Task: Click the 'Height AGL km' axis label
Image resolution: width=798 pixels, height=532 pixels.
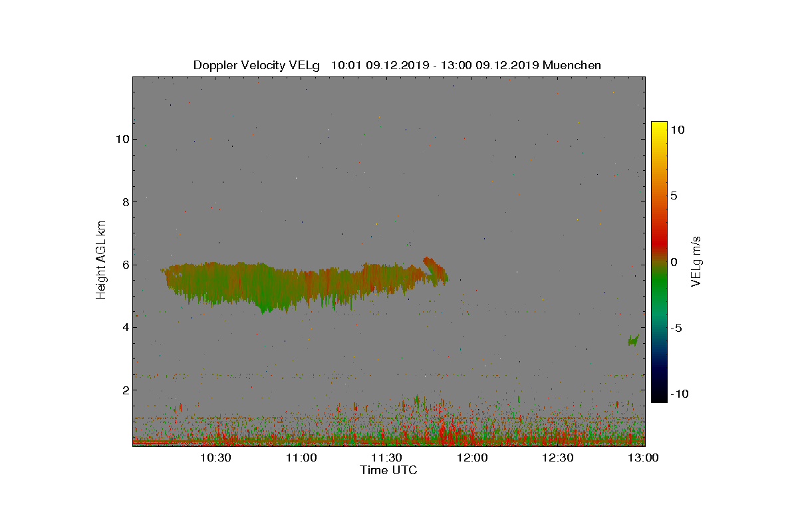Action: coord(102,260)
